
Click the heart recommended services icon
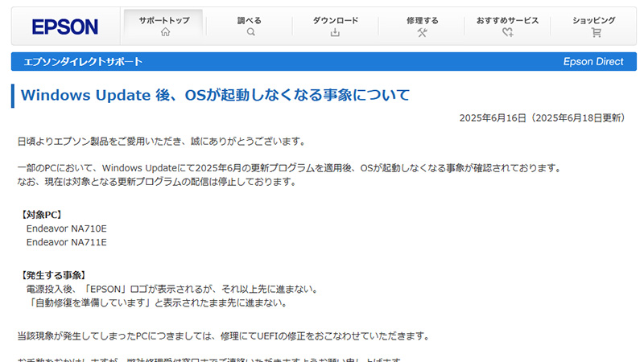point(507,33)
